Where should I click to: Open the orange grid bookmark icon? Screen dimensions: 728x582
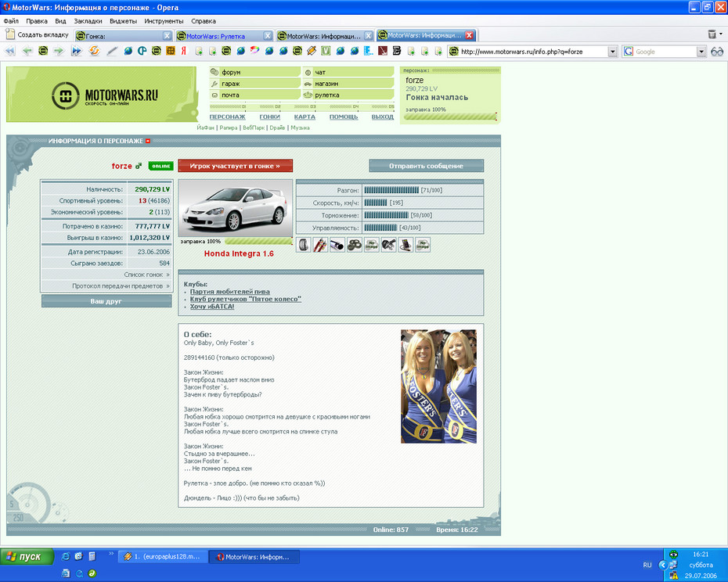[x=171, y=51]
